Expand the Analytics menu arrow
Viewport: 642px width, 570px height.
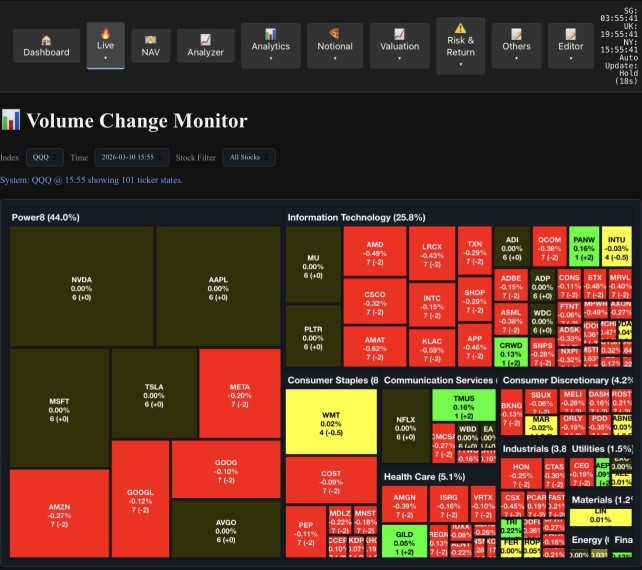click(271, 58)
